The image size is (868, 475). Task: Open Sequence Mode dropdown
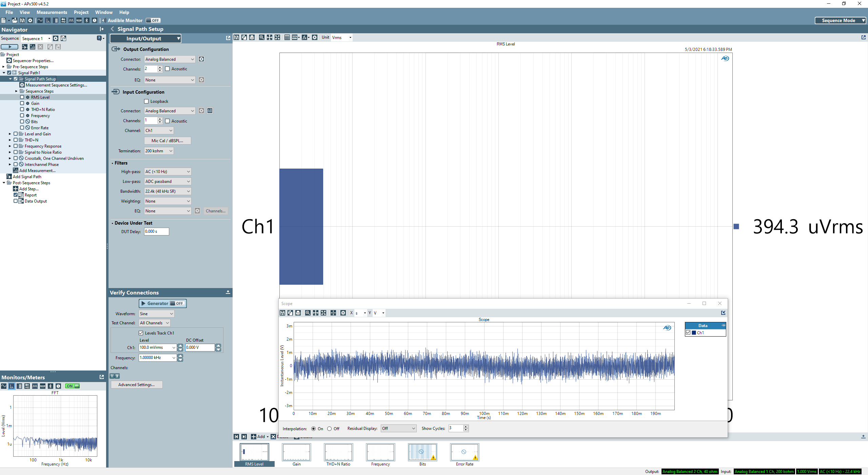coord(840,21)
